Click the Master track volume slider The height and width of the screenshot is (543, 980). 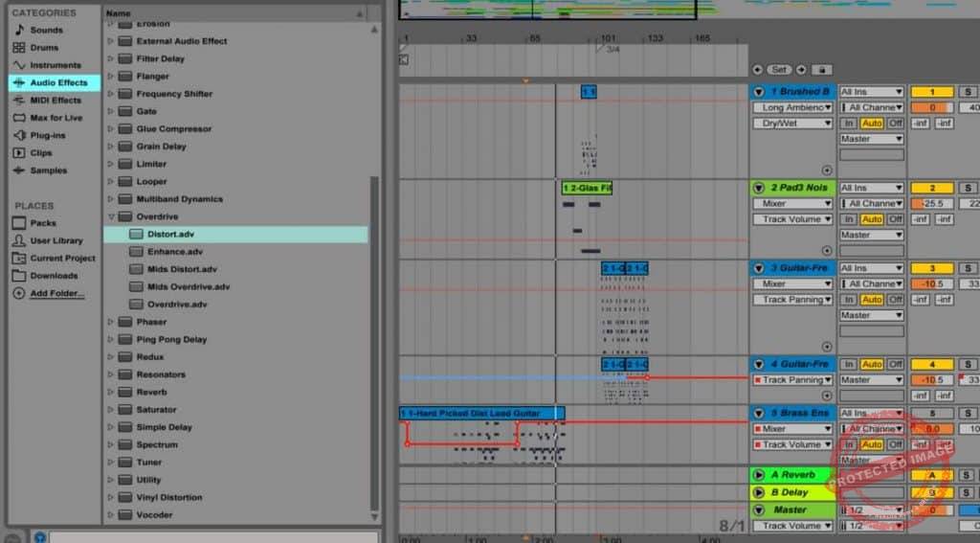931,509
